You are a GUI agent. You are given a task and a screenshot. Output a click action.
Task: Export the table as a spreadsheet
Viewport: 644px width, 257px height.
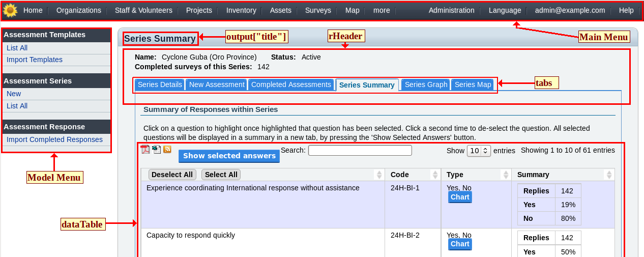(x=157, y=149)
